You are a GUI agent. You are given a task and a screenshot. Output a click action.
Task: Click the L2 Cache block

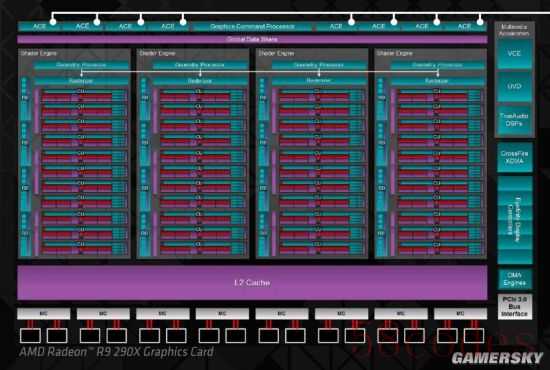tap(252, 283)
